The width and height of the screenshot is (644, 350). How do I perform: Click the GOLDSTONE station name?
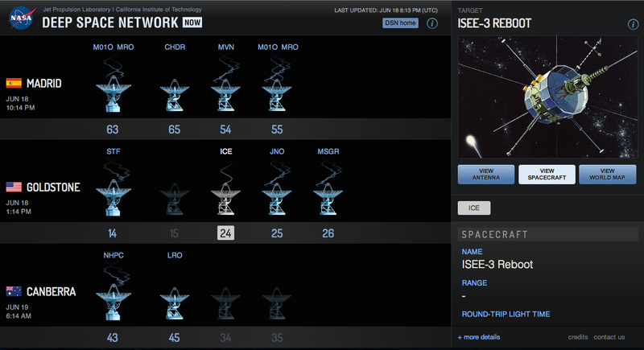click(x=53, y=187)
